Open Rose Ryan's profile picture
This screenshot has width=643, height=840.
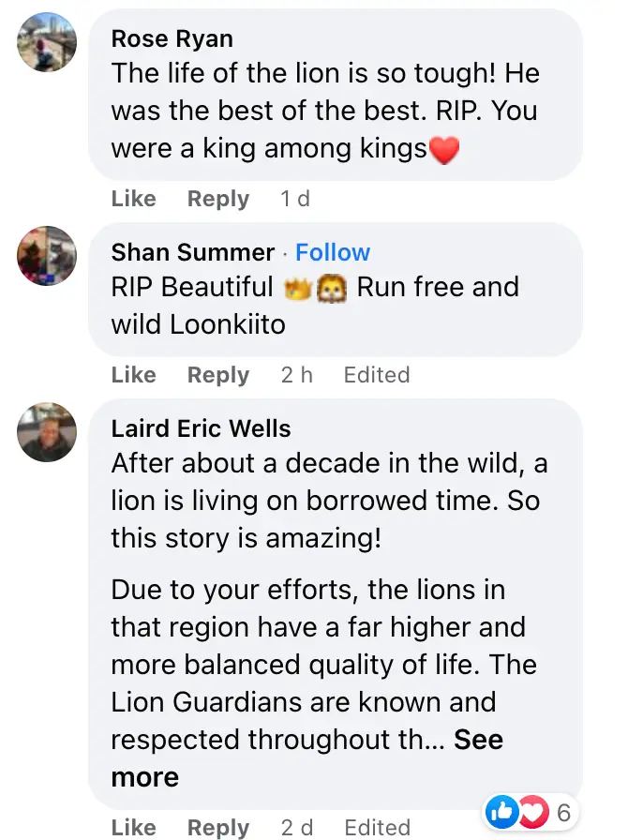pos(45,42)
